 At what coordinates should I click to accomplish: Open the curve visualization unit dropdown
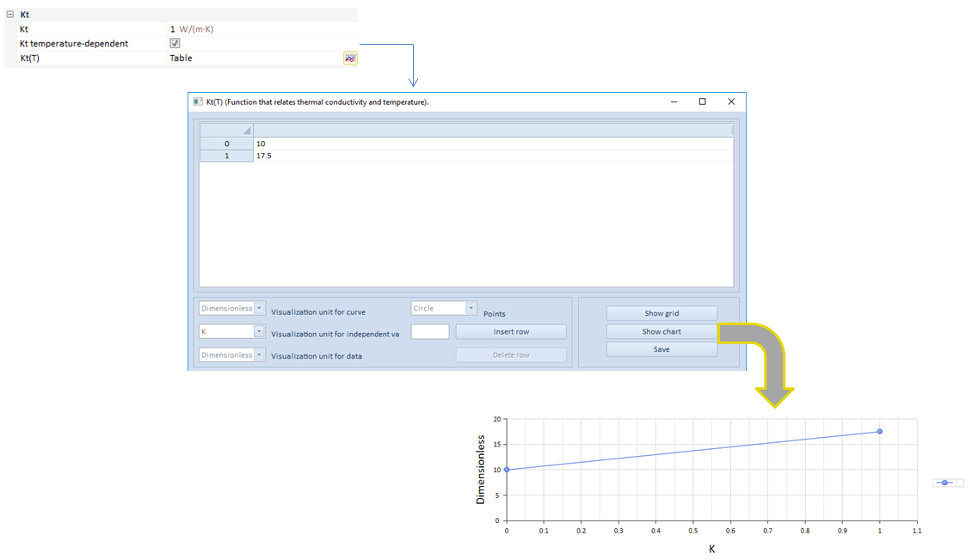point(260,308)
